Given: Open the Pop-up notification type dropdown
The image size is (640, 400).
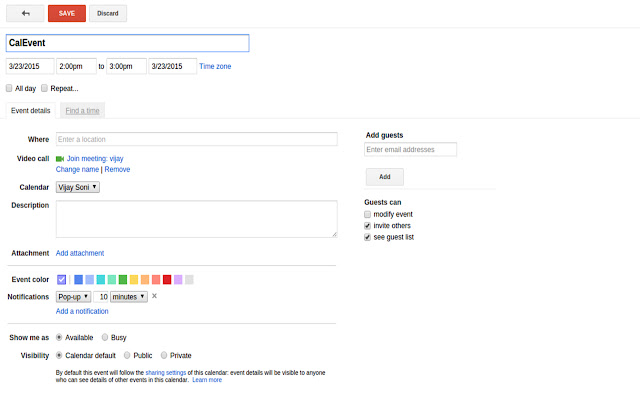Looking at the screenshot, I should (x=73, y=296).
